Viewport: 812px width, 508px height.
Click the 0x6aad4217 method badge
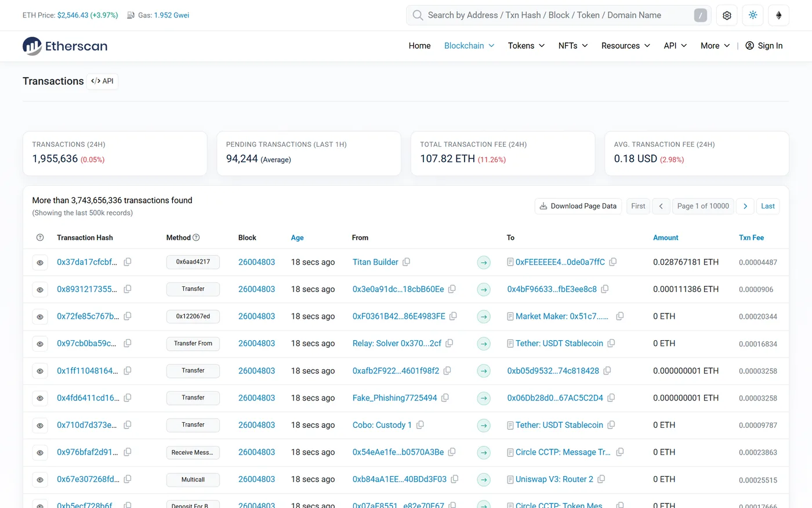coord(193,262)
